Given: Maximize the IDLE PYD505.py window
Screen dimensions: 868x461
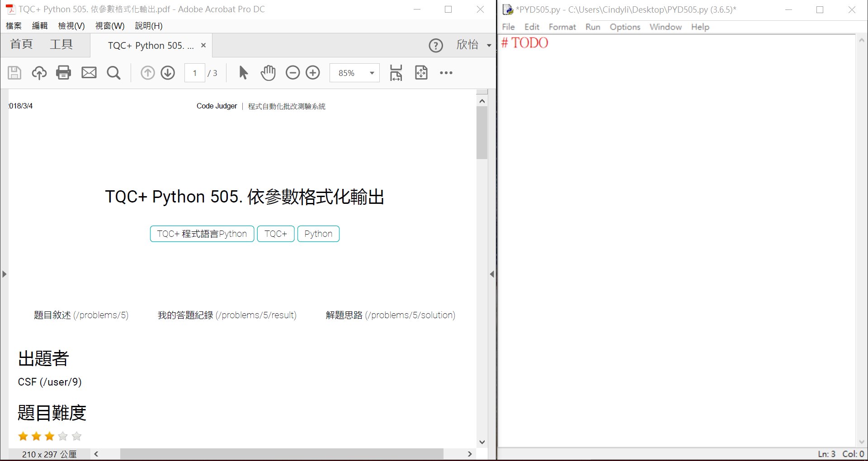Looking at the screenshot, I should click(820, 9).
